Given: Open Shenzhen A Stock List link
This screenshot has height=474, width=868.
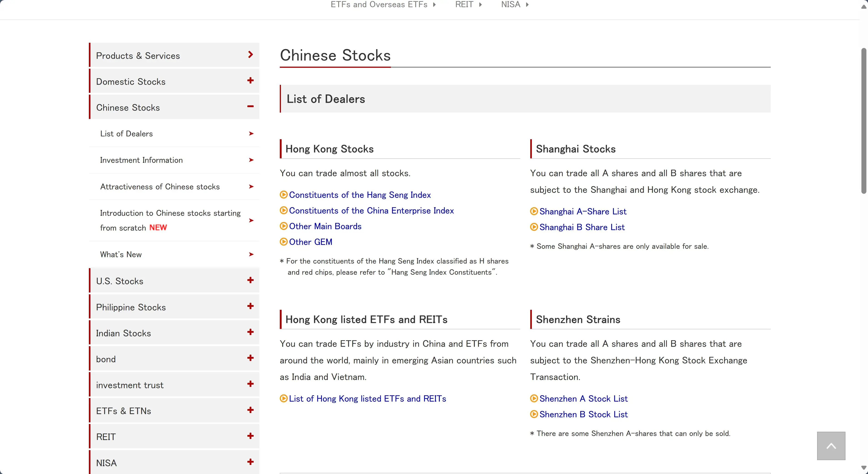Looking at the screenshot, I should (x=584, y=399).
